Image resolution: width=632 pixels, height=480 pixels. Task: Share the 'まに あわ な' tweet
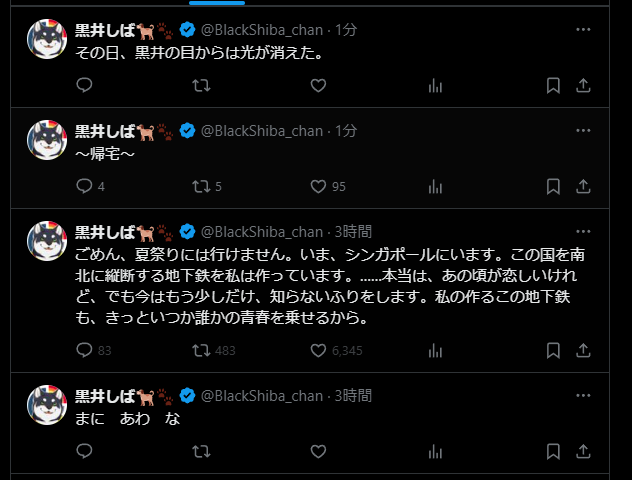[583, 451]
